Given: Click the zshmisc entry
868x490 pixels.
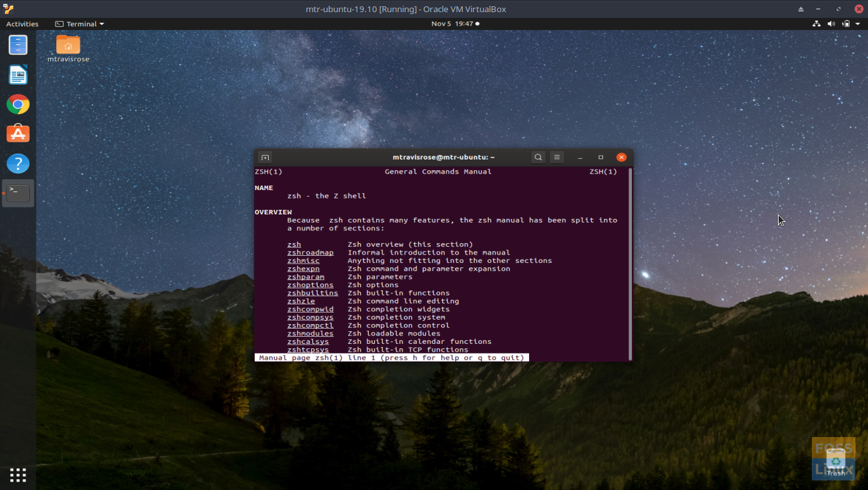Looking at the screenshot, I should 303,260.
